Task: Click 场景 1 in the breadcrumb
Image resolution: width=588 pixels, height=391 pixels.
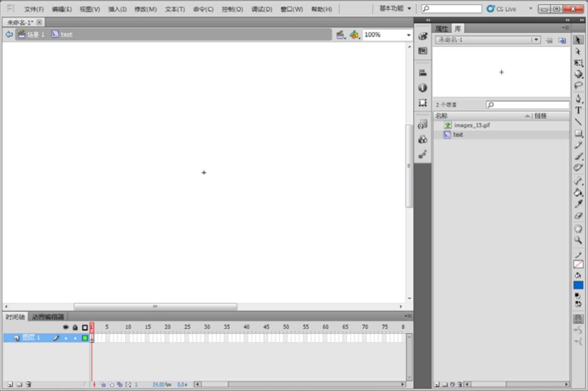Action: [x=31, y=34]
